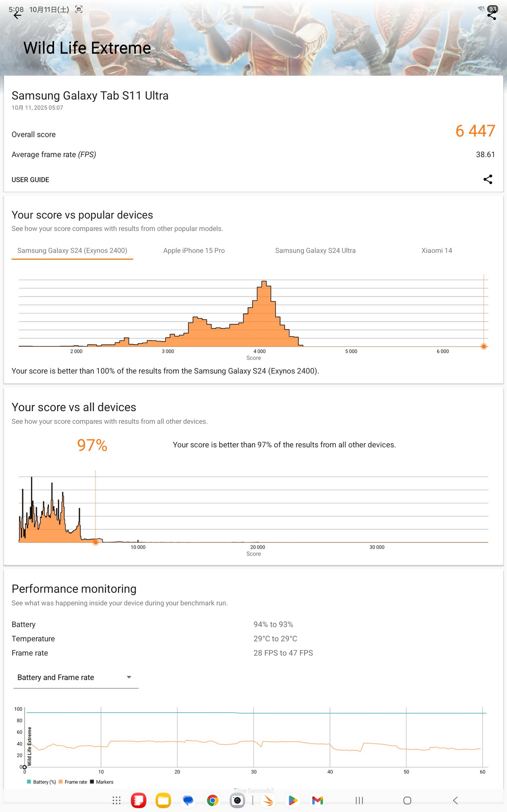Tap the share icon in the header
This screenshot has width=507, height=812.
pyautogui.click(x=491, y=16)
